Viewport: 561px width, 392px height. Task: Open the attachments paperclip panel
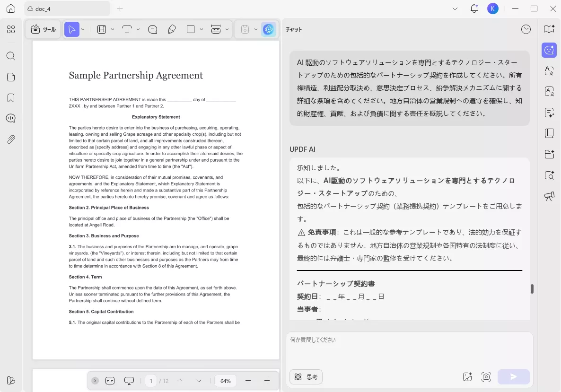[x=11, y=139]
